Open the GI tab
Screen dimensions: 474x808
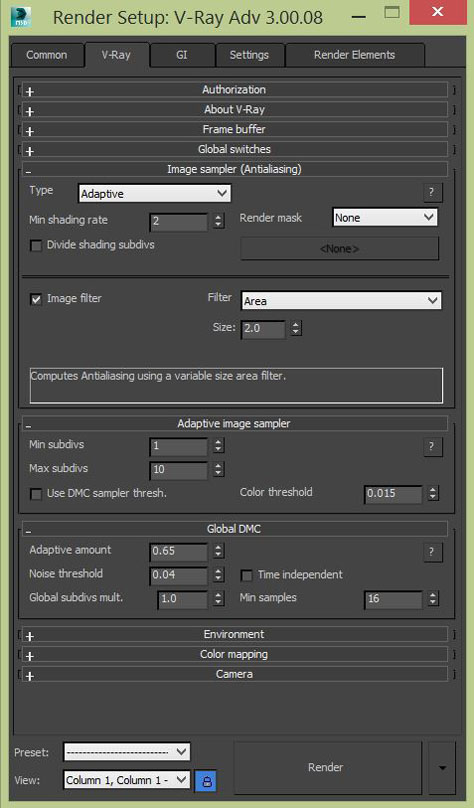coord(182,55)
